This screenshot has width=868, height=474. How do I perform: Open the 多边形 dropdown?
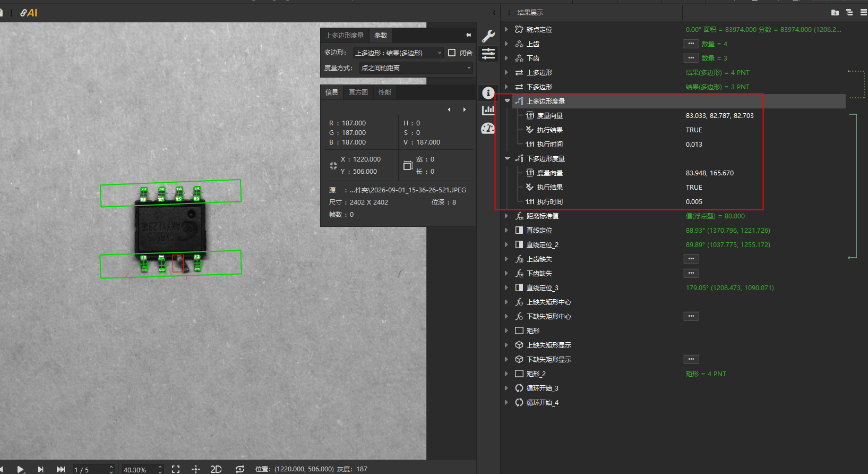[x=398, y=53]
